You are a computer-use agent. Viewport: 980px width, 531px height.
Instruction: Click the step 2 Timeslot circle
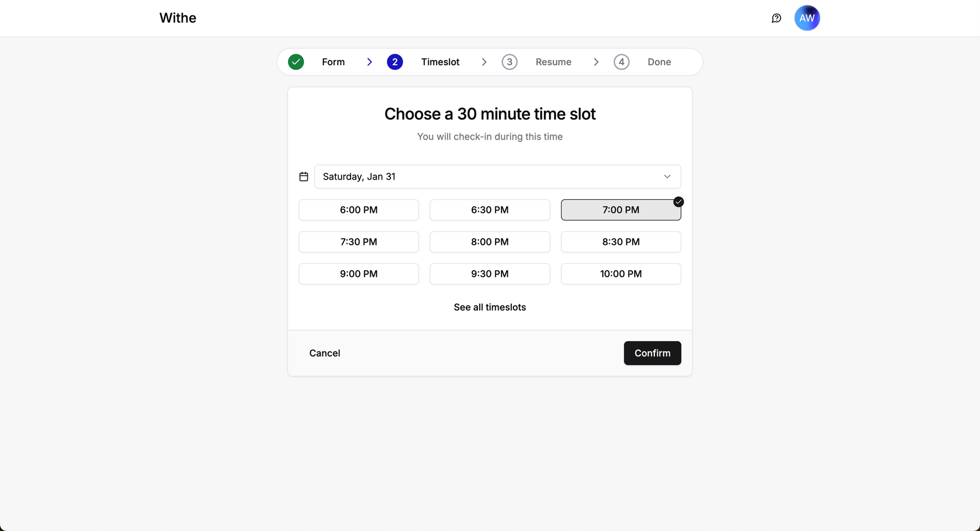[x=395, y=62]
